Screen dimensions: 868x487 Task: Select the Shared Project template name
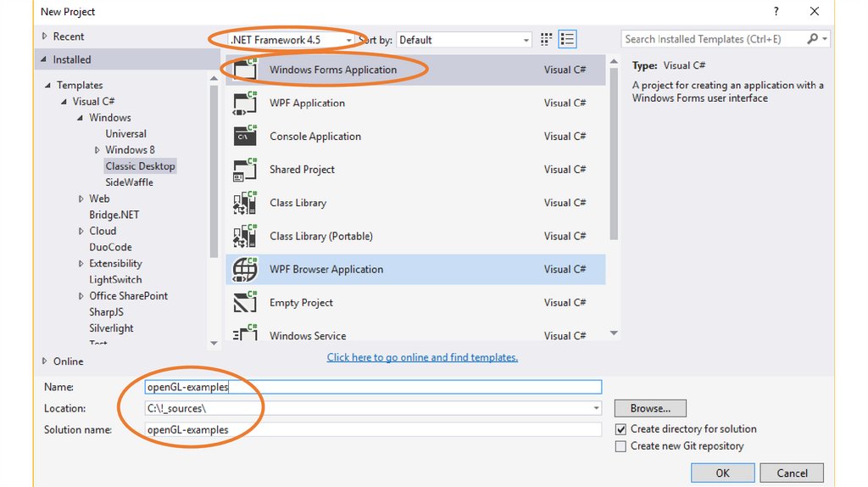302,170
